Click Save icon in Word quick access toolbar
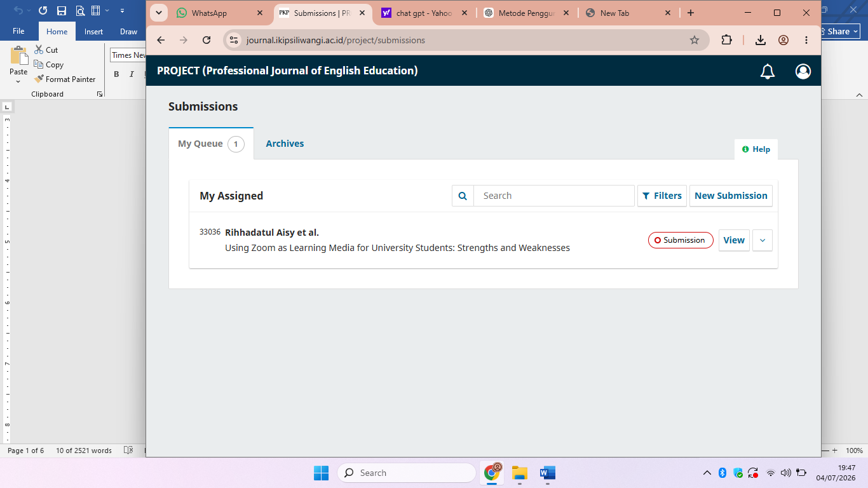The image size is (868, 488). pos(62,11)
